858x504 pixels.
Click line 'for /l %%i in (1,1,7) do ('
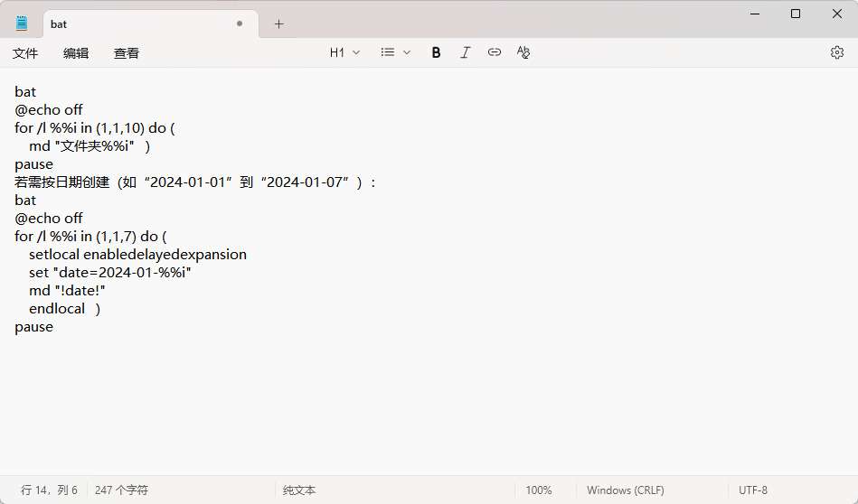[x=90, y=236]
